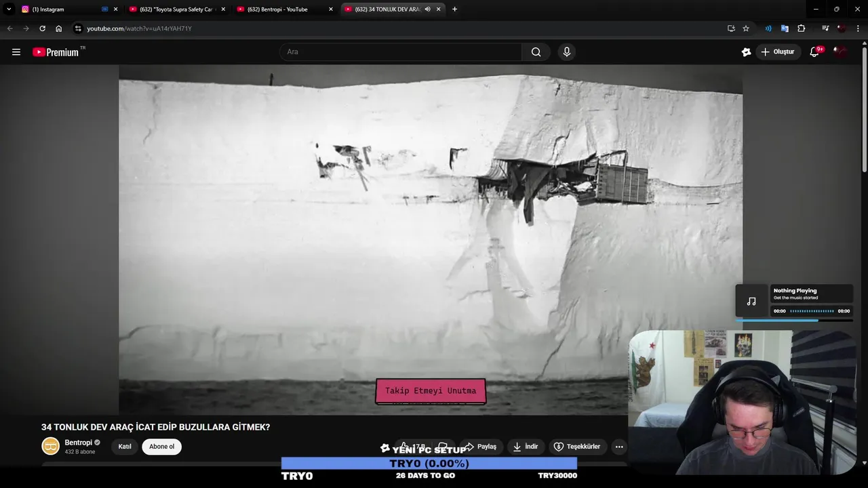
Task: Click the install/cast icon left of the bookmark star
Action: [x=731, y=28]
